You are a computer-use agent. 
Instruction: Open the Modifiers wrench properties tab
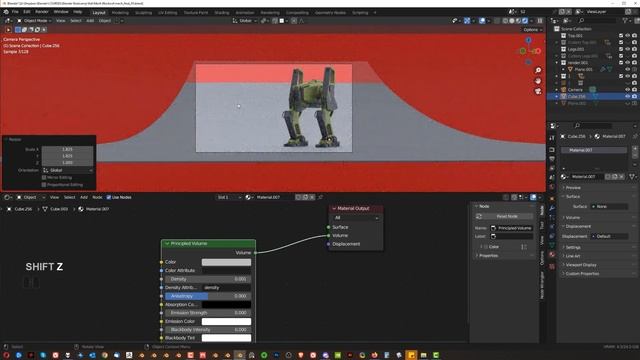click(x=552, y=208)
